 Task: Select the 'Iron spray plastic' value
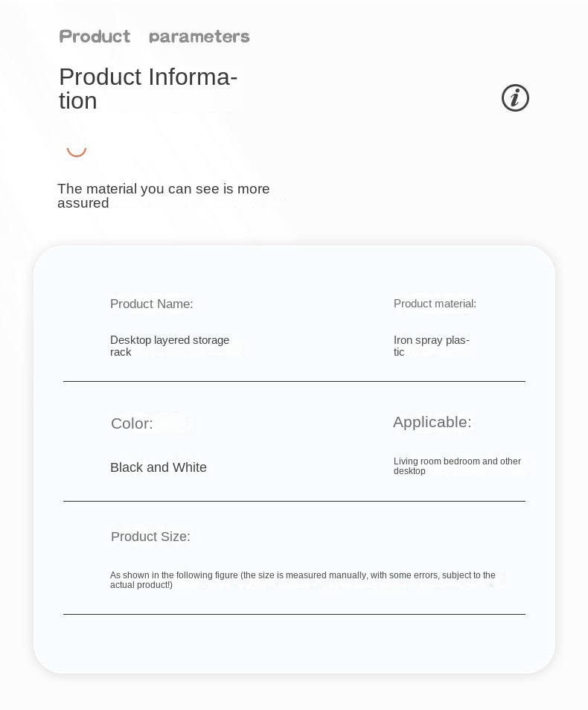click(x=431, y=346)
